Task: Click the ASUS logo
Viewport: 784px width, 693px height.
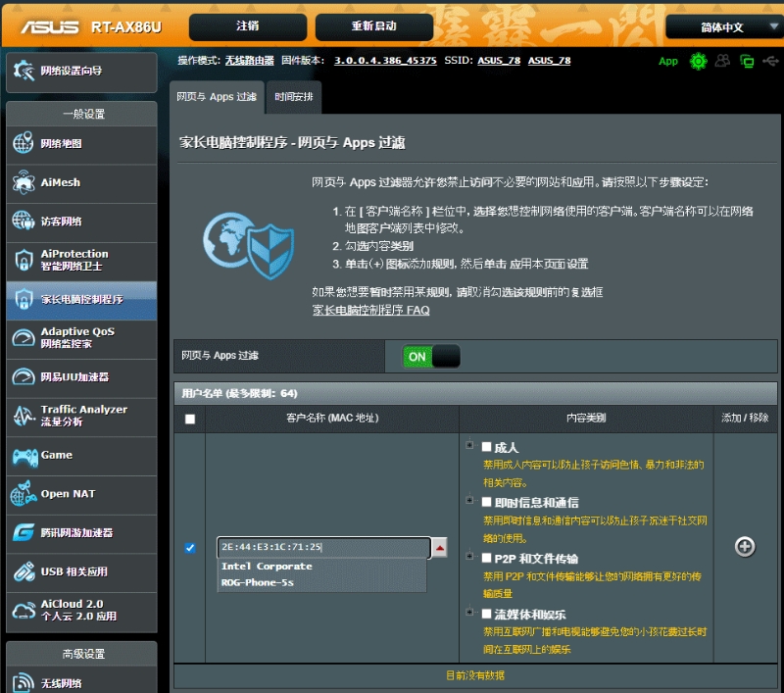Action: coord(50,27)
